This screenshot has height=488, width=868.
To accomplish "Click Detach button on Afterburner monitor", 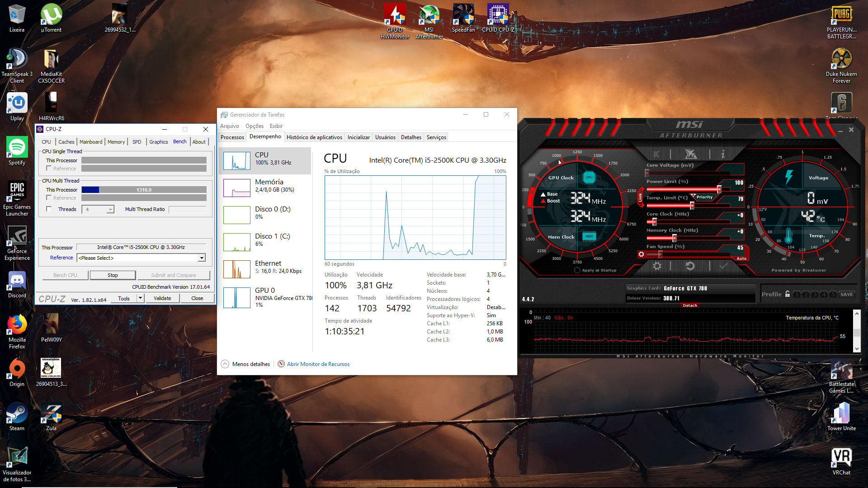I will (x=690, y=305).
